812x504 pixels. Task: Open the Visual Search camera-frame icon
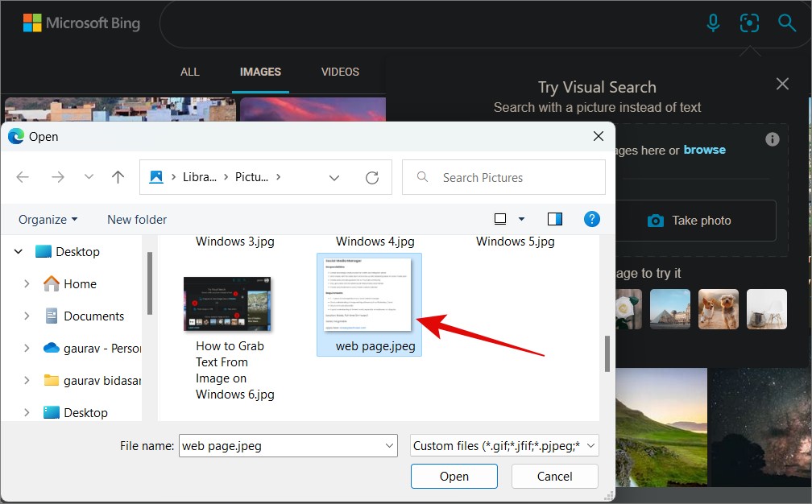tap(749, 23)
